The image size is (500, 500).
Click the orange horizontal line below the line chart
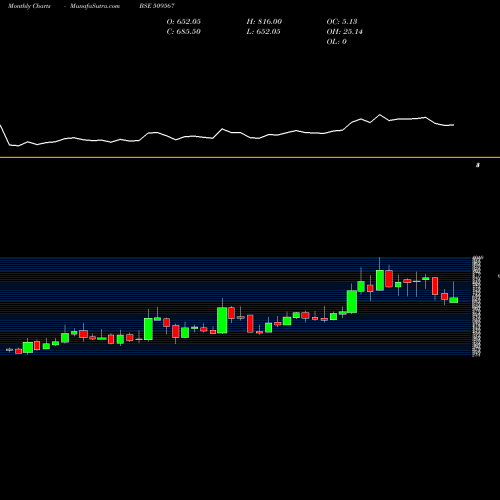click(x=250, y=157)
